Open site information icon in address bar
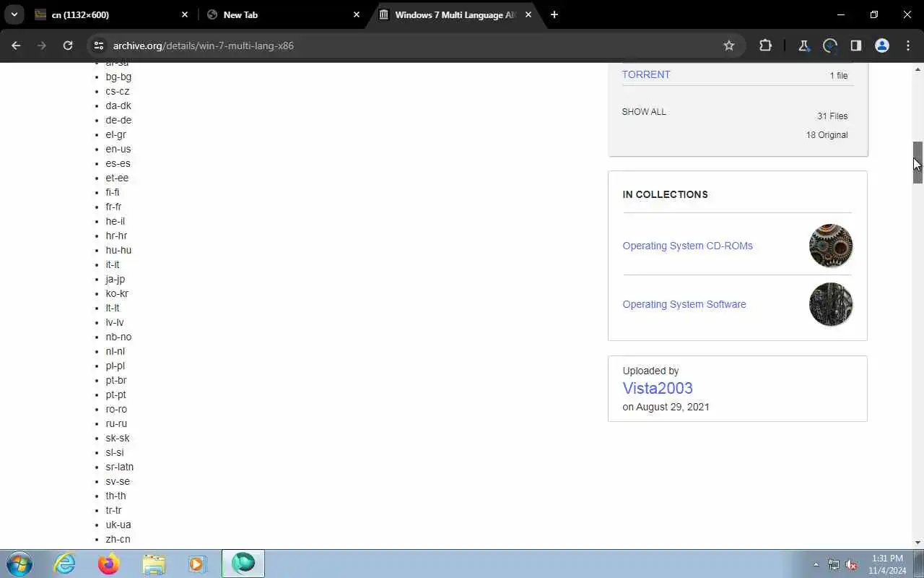The image size is (924, 578). click(x=99, y=46)
